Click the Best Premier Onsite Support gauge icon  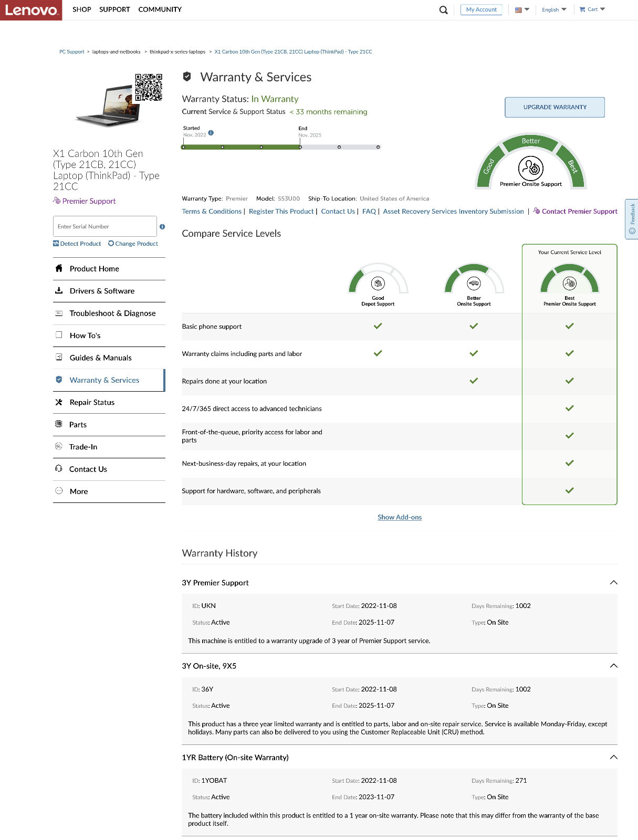click(570, 279)
